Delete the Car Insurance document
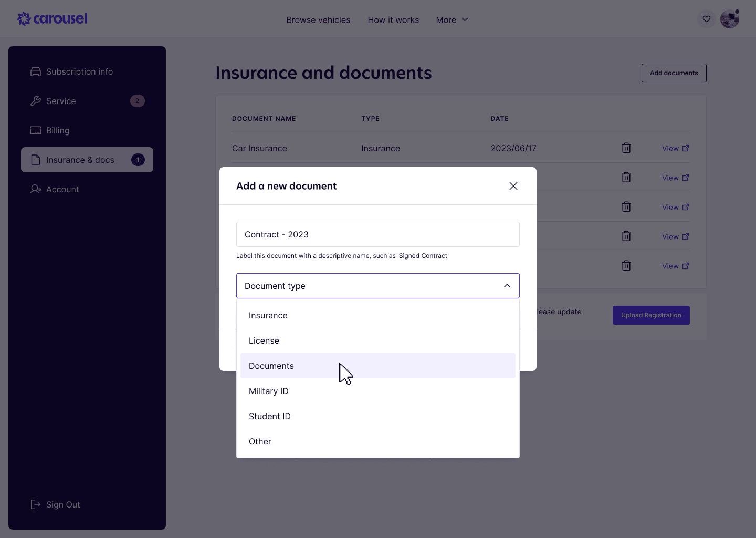 (626, 148)
